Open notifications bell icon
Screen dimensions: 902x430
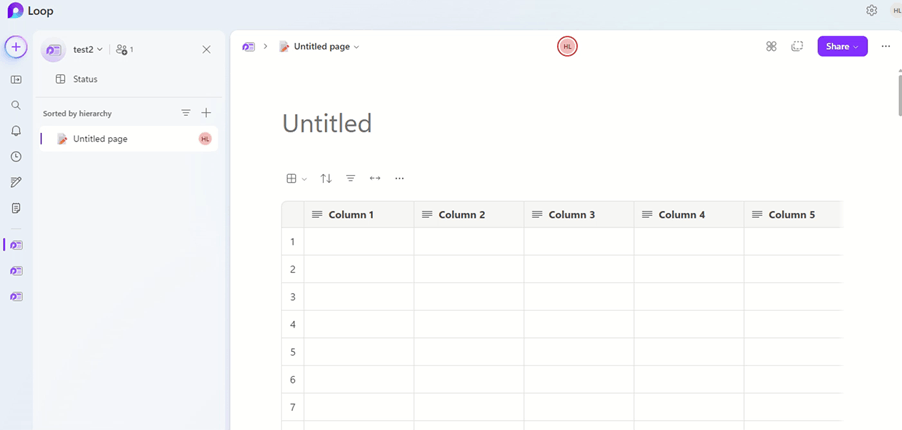point(16,131)
